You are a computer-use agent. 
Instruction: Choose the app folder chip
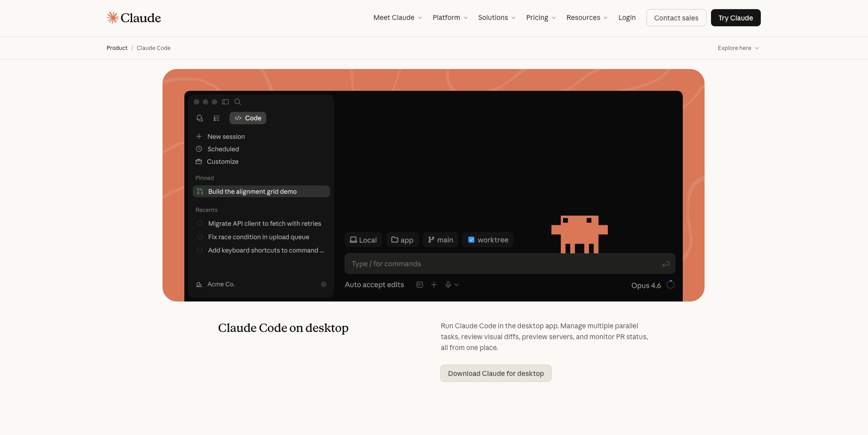pos(402,240)
